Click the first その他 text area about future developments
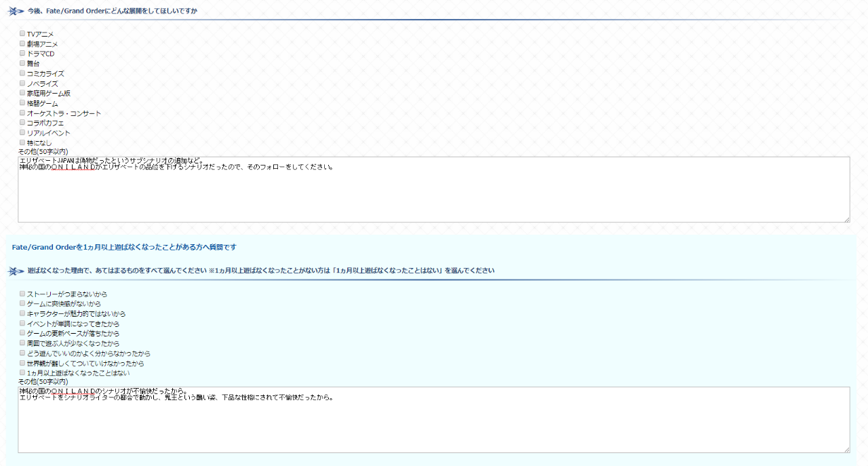Viewport: 868px width, 466px height. [433, 193]
